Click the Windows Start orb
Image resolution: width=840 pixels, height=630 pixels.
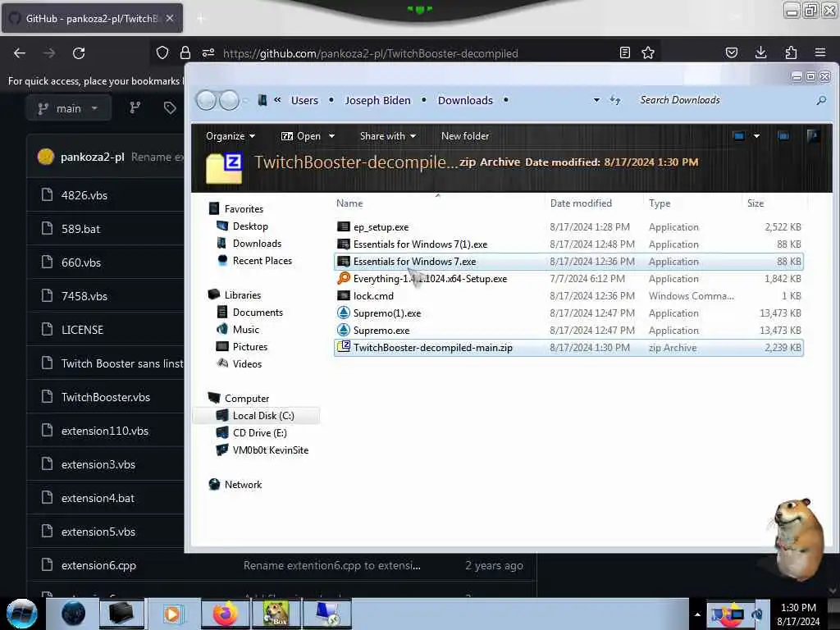21,614
